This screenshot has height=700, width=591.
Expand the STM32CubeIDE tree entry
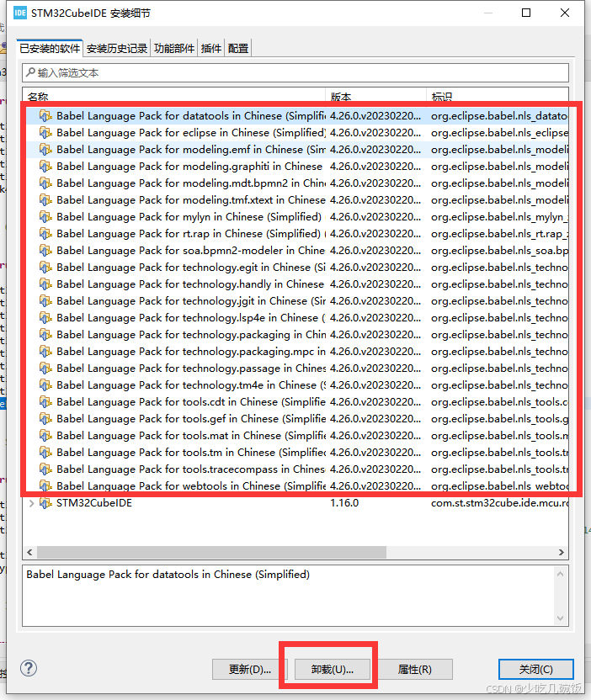(x=31, y=503)
